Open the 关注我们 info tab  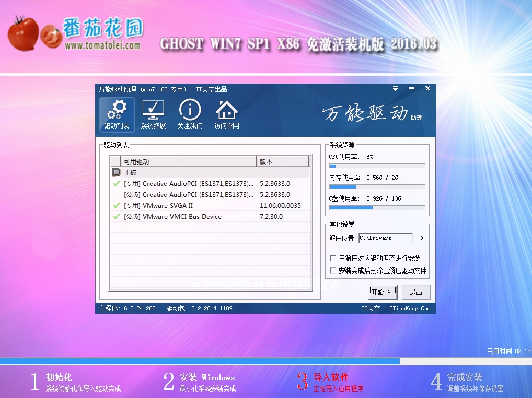(190, 114)
